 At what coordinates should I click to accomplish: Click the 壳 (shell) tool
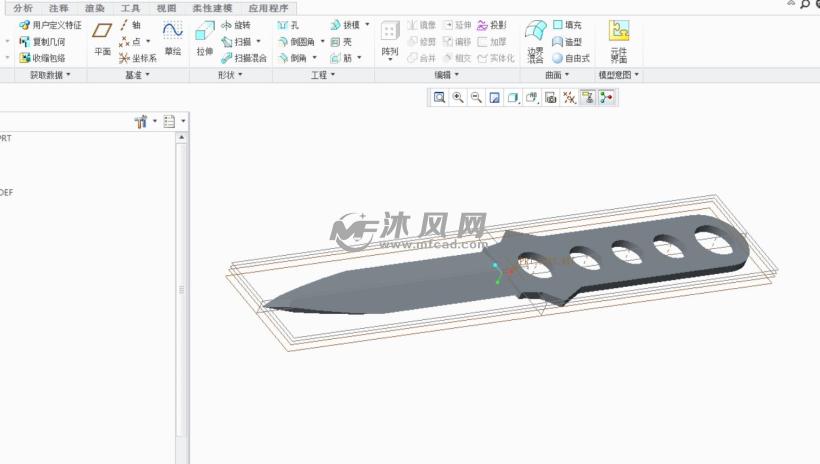tap(341, 42)
